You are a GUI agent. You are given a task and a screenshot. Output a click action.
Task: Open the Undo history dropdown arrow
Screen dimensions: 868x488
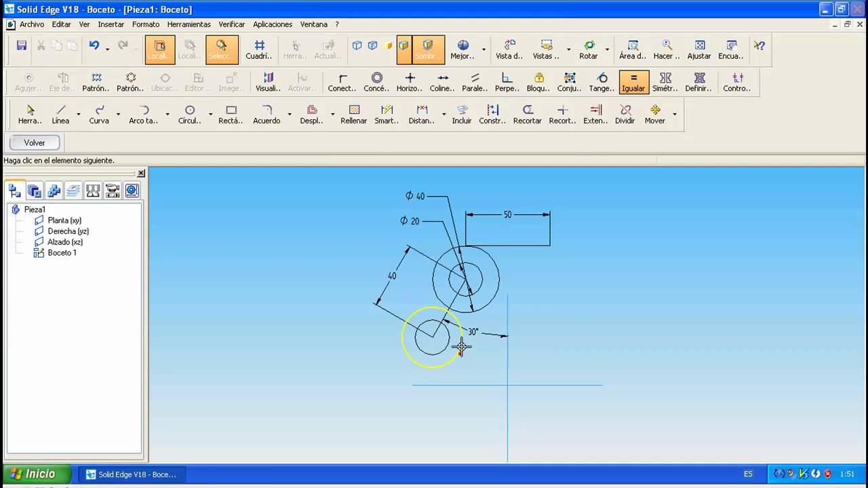point(107,49)
